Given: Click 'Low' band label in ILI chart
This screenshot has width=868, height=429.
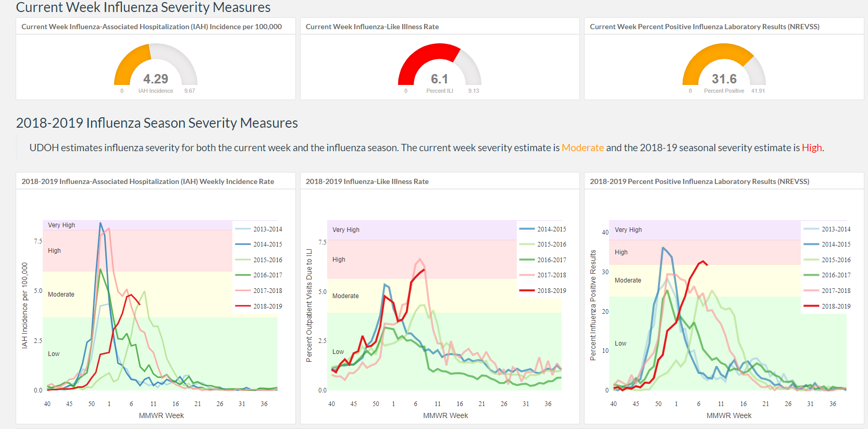Looking at the screenshot, I should click(338, 352).
